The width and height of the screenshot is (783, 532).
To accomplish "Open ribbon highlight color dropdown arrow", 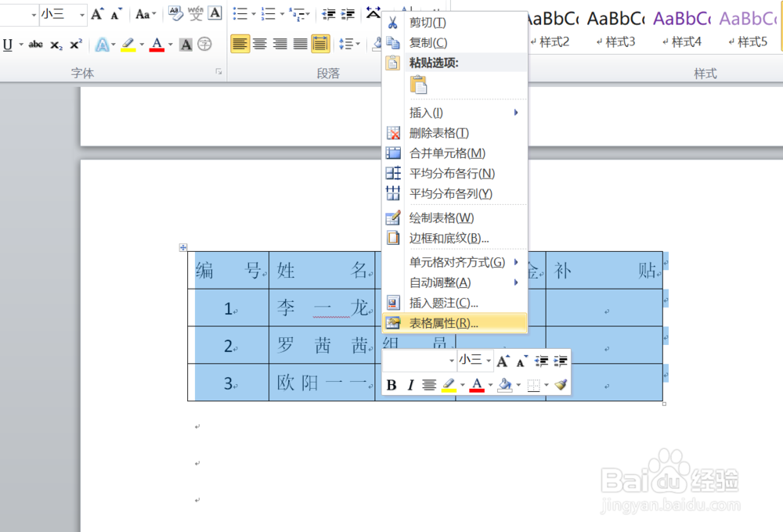I will (142, 45).
